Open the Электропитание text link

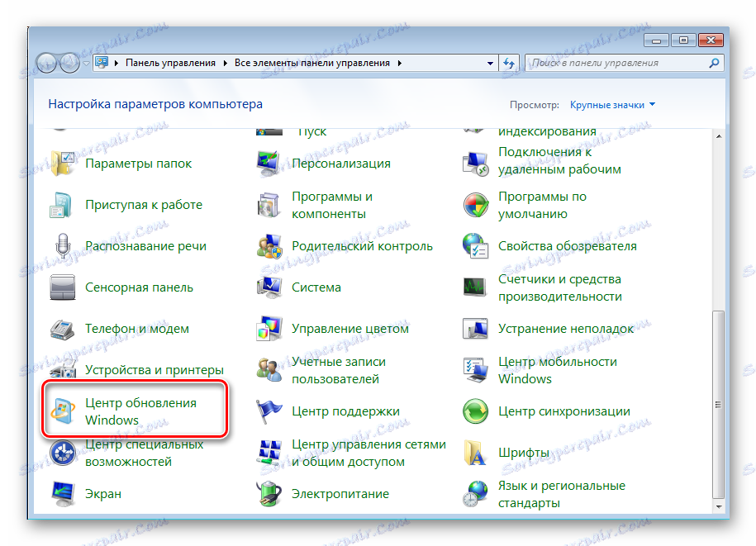click(x=340, y=494)
